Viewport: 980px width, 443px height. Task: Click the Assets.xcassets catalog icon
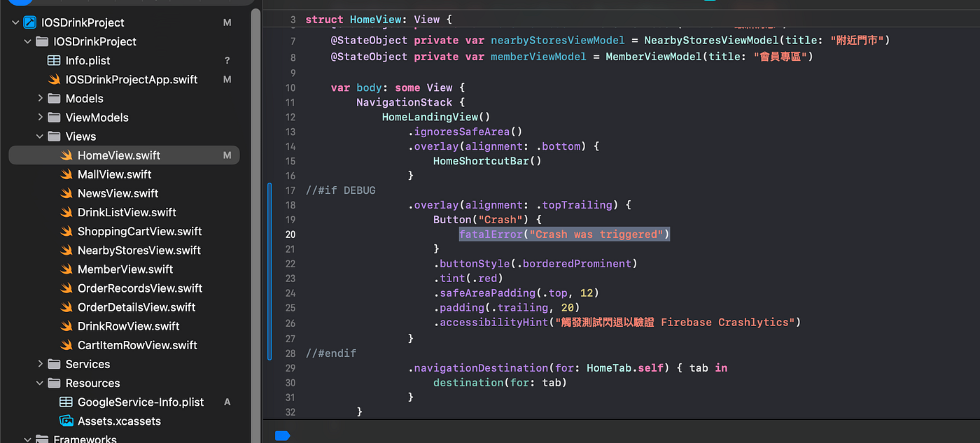[x=66, y=421]
